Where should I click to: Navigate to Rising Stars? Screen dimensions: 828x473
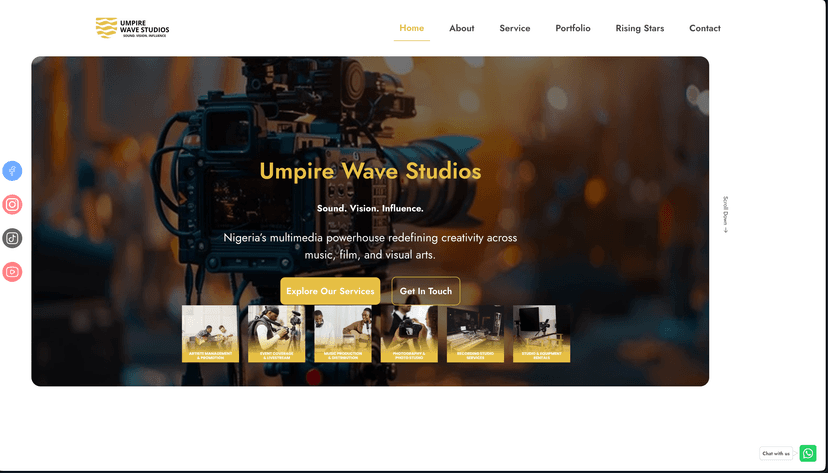click(x=639, y=29)
